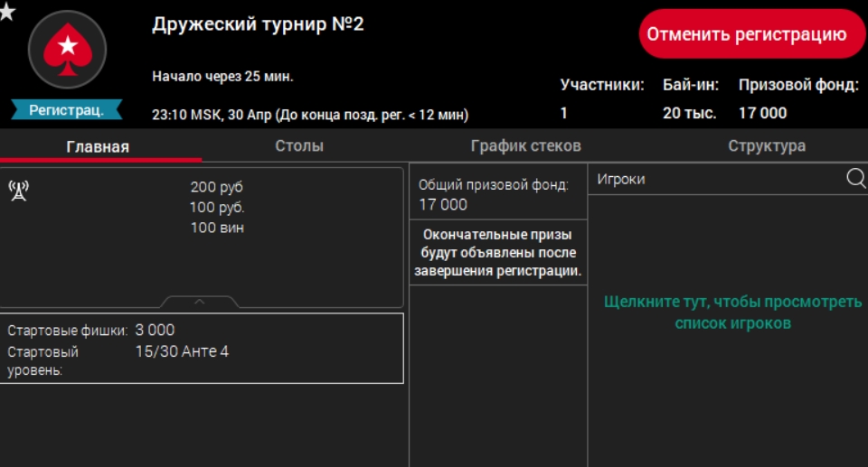Screen dimensions: 868x467
Task: Click the Бай-ин 20 тыс. value
Action: [x=689, y=113]
